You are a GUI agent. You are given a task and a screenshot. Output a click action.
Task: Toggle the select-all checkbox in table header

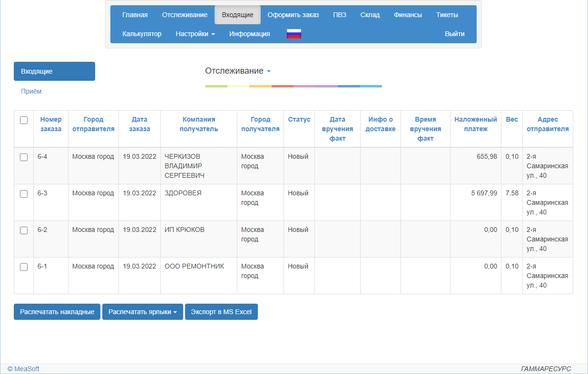tap(24, 120)
